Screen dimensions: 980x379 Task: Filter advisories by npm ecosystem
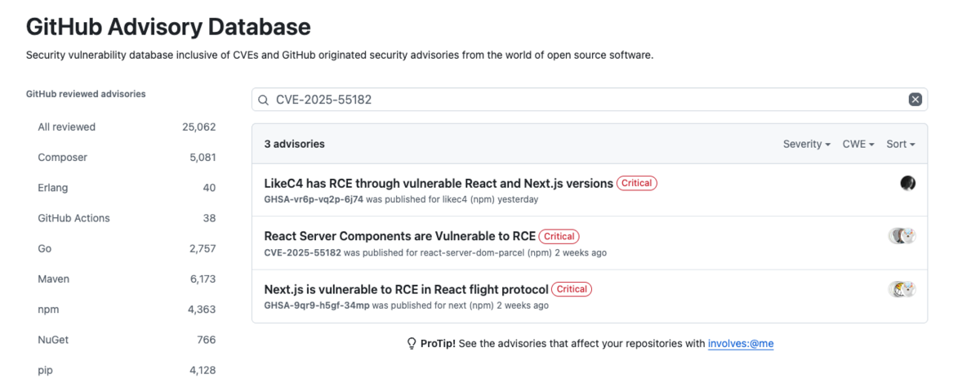click(48, 310)
